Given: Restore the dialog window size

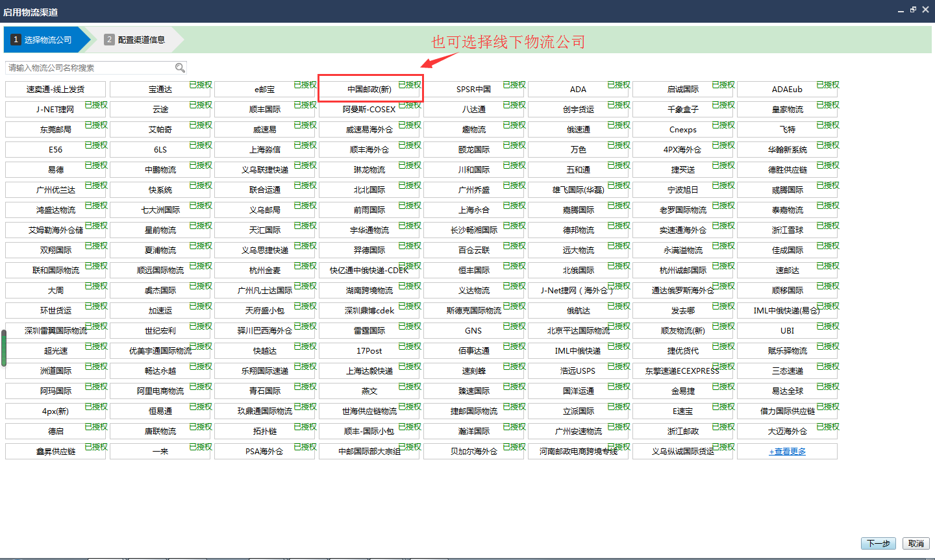Looking at the screenshot, I should coord(913,10).
